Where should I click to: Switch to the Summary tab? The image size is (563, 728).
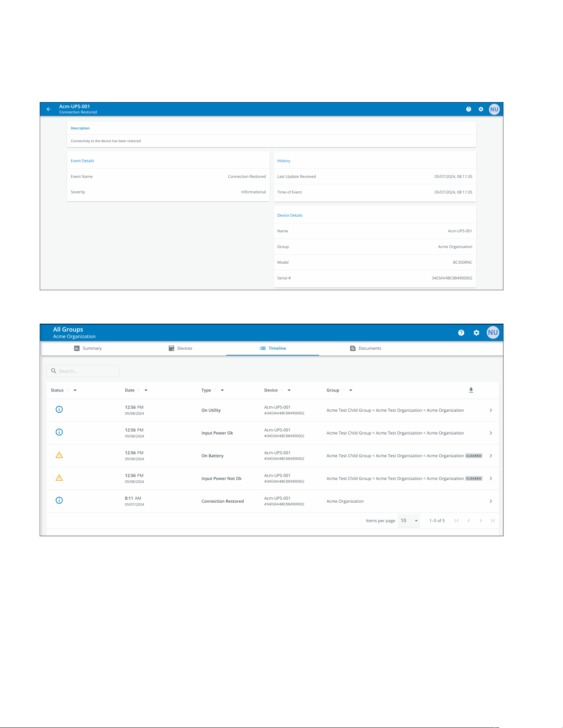point(88,348)
